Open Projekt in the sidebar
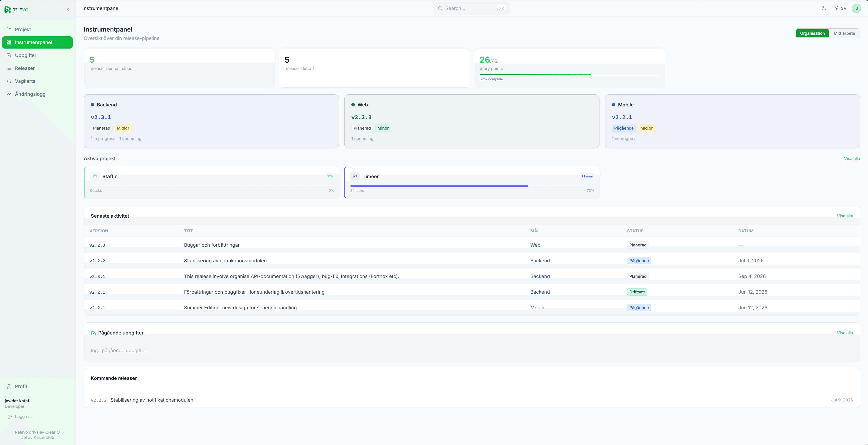The image size is (868, 445). pos(37,29)
